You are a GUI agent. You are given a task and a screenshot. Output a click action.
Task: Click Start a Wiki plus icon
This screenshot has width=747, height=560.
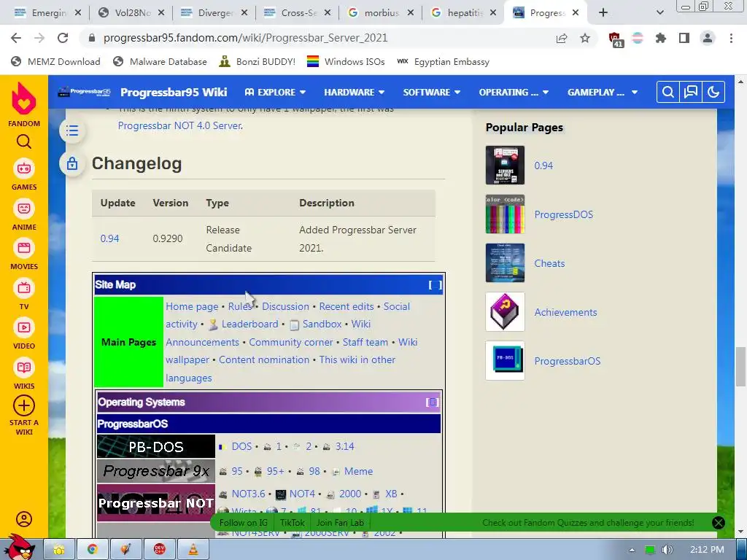point(24,405)
